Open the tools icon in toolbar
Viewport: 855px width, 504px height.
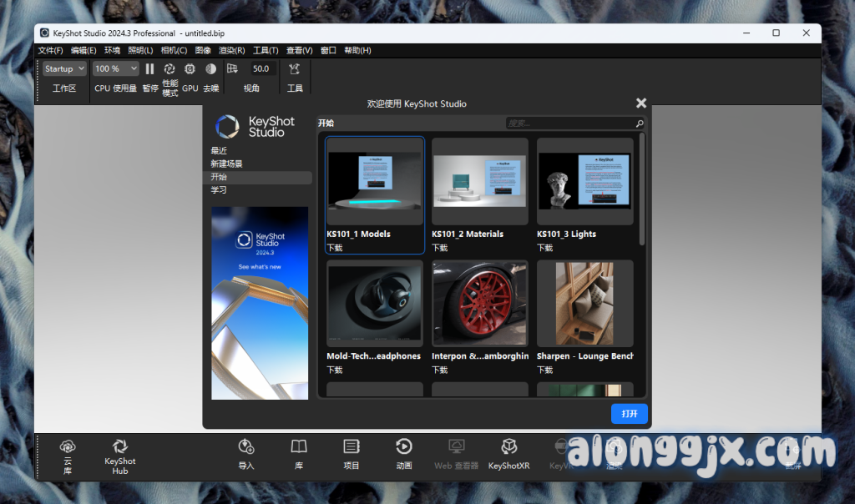tap(295, 69)
